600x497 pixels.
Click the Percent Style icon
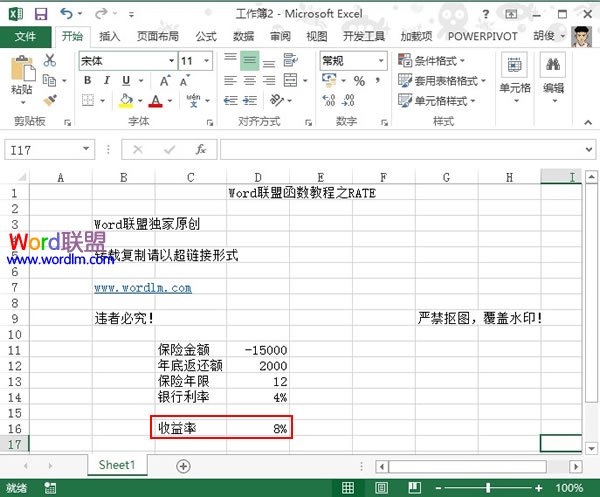click(x=359, y=81)
